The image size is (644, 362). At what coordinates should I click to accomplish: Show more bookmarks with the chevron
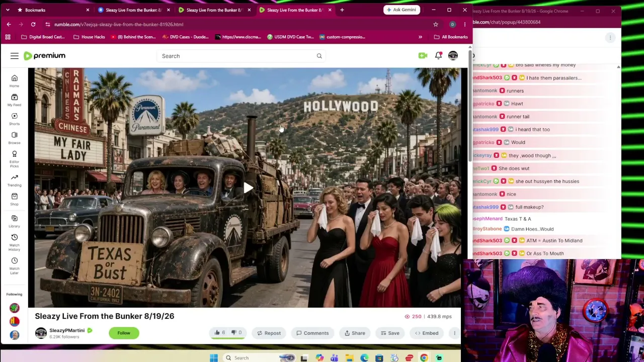coord(420,37)
